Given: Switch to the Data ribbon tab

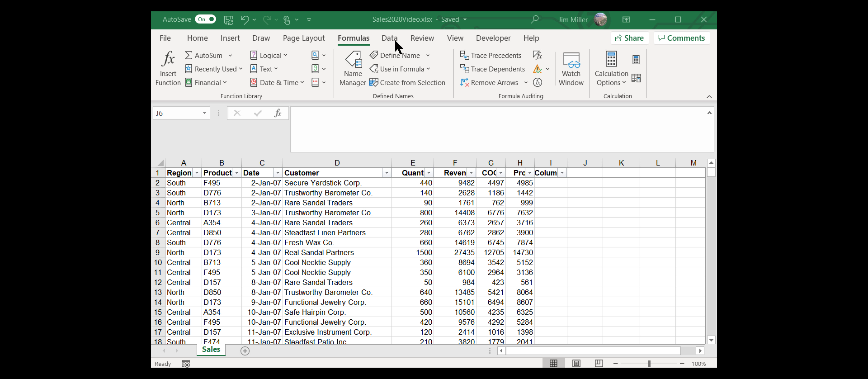Looking at the screenshot, I should [389, 38].
